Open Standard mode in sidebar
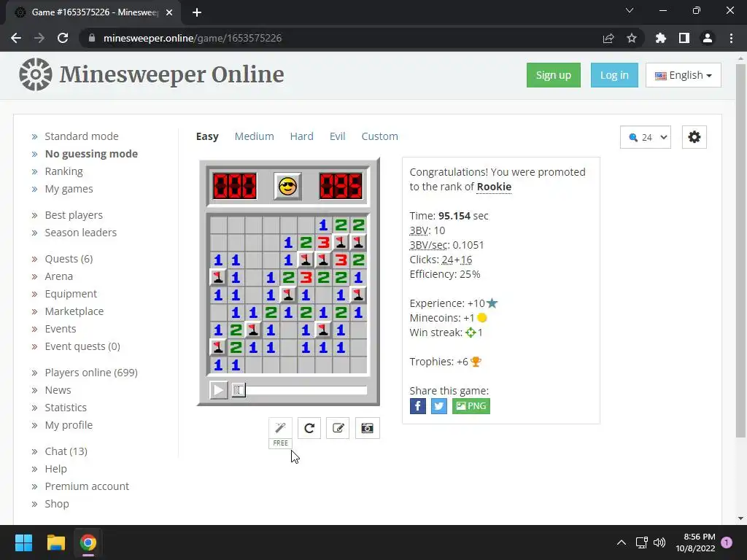Screen dimensions: 747x560 (82, 136)
